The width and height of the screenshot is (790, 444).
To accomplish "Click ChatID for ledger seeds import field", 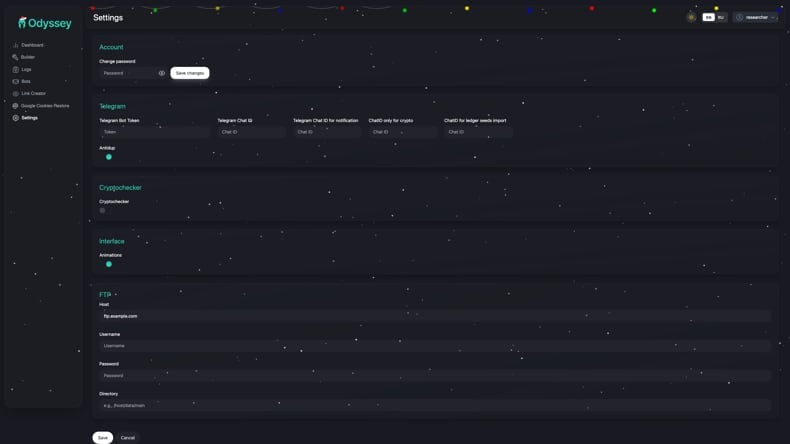I will (x=478, y=132).
